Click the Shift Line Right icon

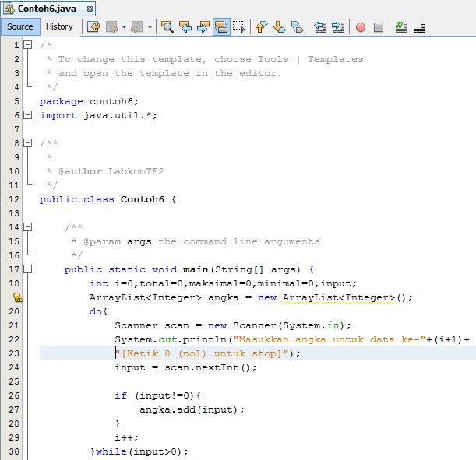click(x=338, y=27)
